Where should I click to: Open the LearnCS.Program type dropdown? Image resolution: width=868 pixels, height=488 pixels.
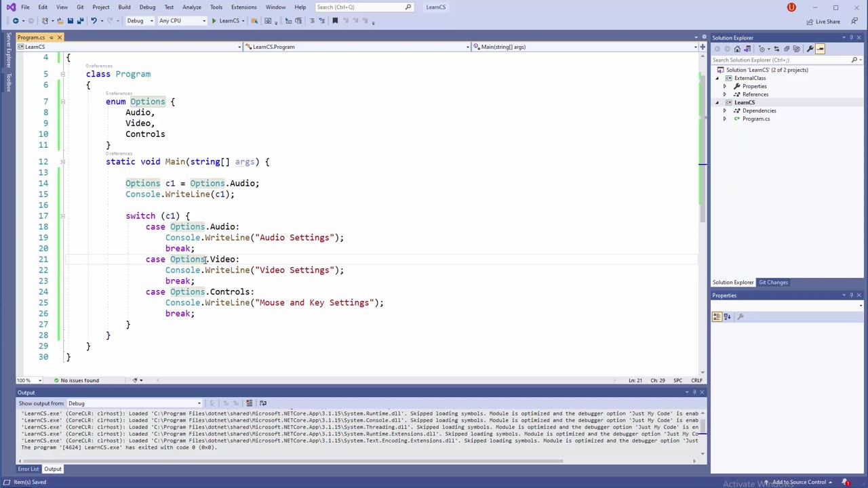pyautogui.click(x=357, y=47)
